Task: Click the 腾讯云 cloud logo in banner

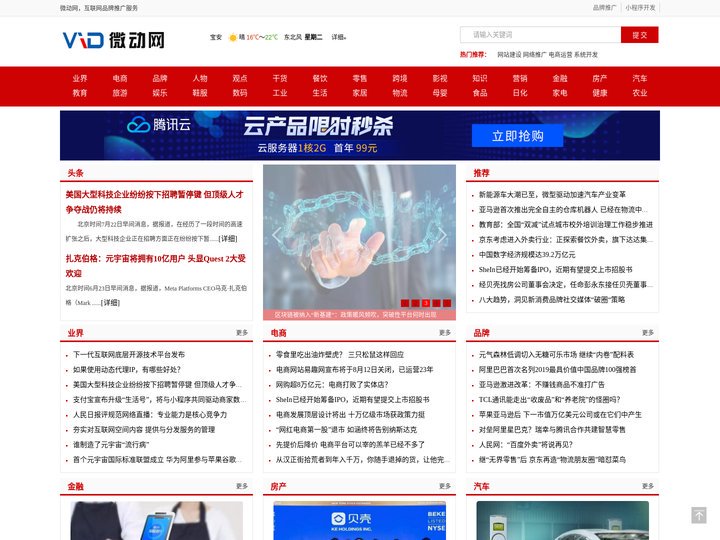Action: click(159, 124)
